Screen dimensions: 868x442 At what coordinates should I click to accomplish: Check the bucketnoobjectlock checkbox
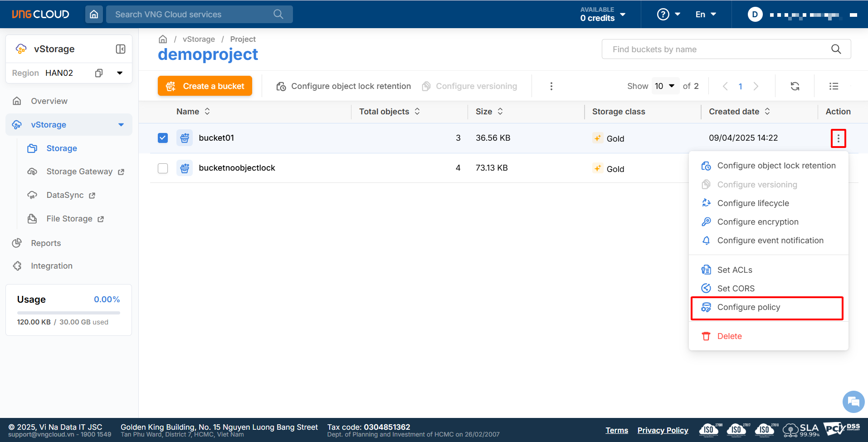[163, 168]
